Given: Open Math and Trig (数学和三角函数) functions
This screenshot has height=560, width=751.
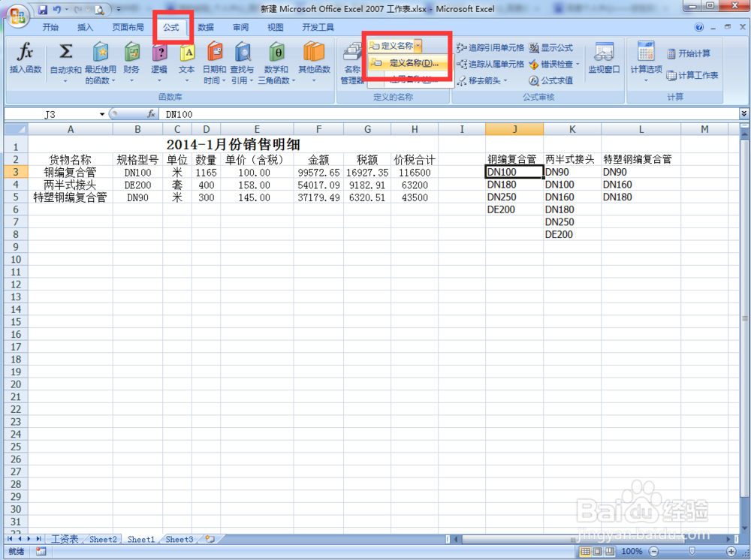Looking at the screenshot, I should point(276,62).
